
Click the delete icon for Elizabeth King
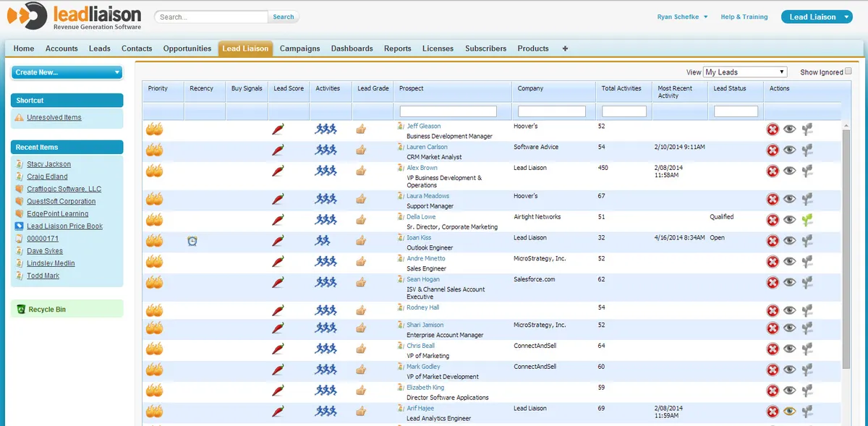pos(773,391)
